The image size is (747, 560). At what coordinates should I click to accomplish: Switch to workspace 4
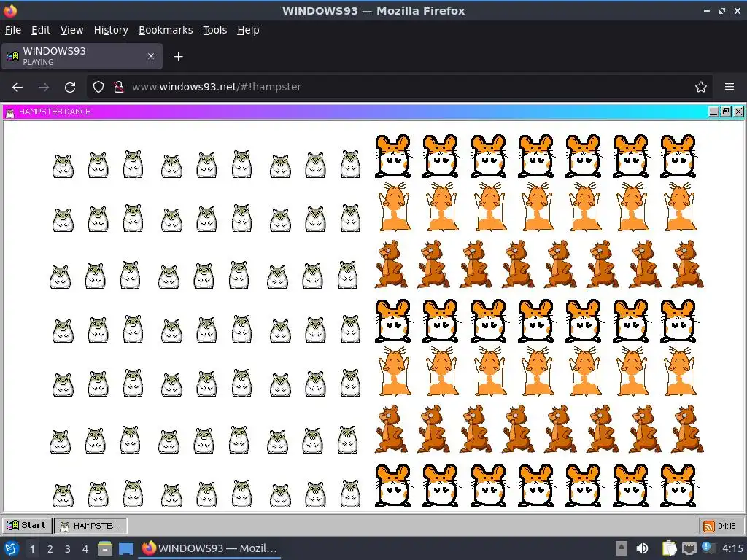coord(85,549)
